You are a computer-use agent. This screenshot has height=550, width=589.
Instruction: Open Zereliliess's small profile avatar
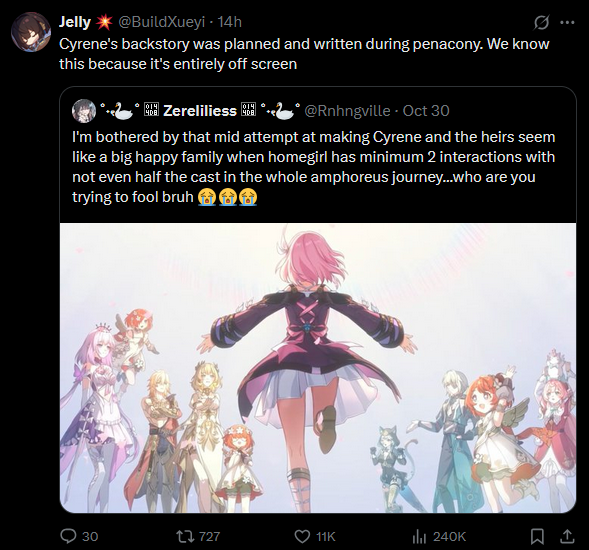84,111
